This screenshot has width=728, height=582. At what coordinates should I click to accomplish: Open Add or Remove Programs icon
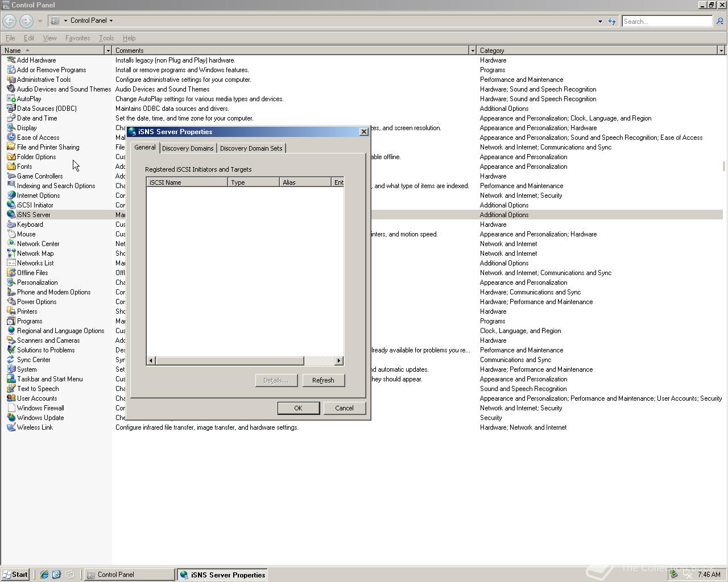[x=11, y=70]
